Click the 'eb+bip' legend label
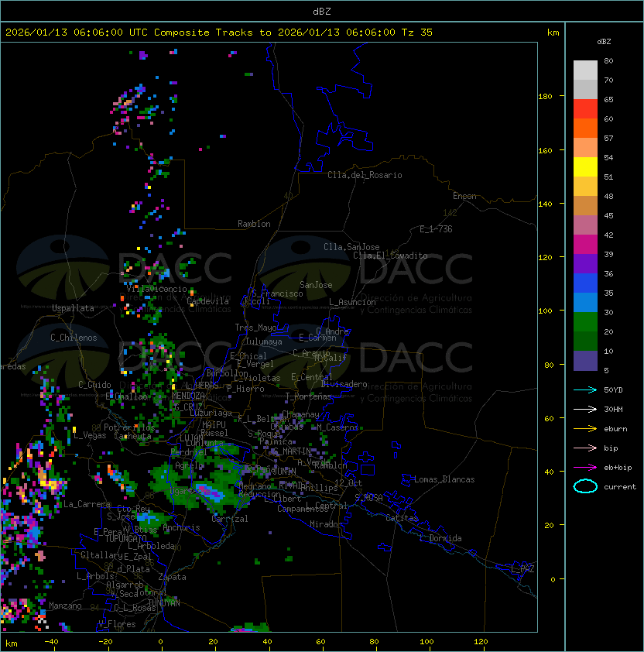Viewport: 644px width, 652px height. 618,468
